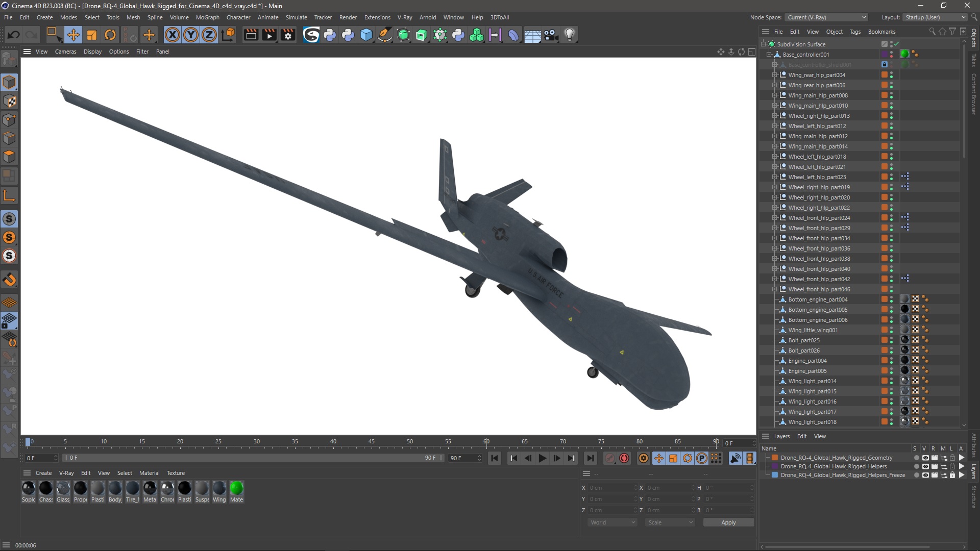
Task: Toggle lock on Helpers_Freeze layer
Action: (x=952, y=475)
